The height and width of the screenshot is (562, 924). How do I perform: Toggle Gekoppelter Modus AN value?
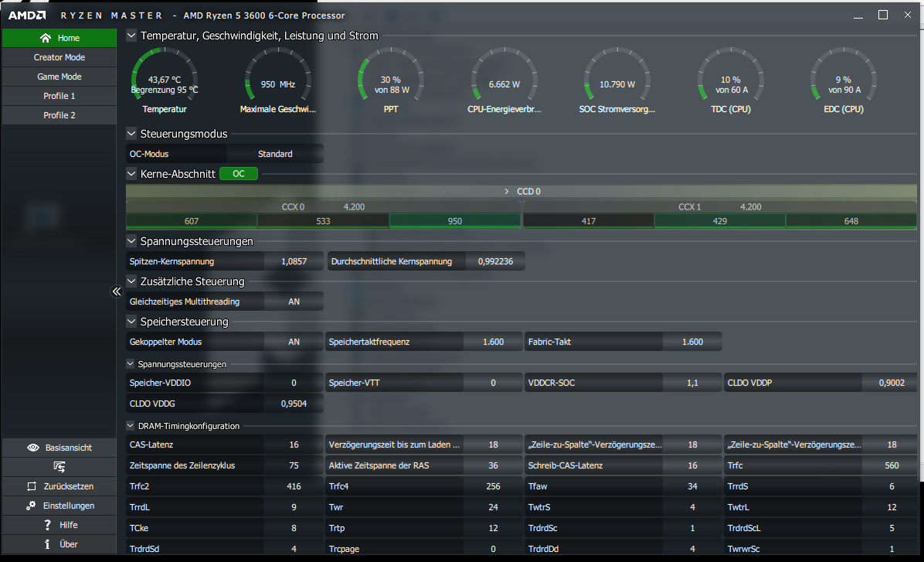tap(294, 342)
